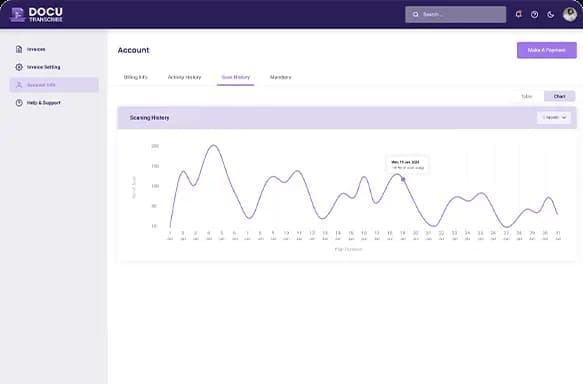Viewport: 583px width, 384px height.
Task: Click the Plan Duration axis label
Action: coord(348,249)
